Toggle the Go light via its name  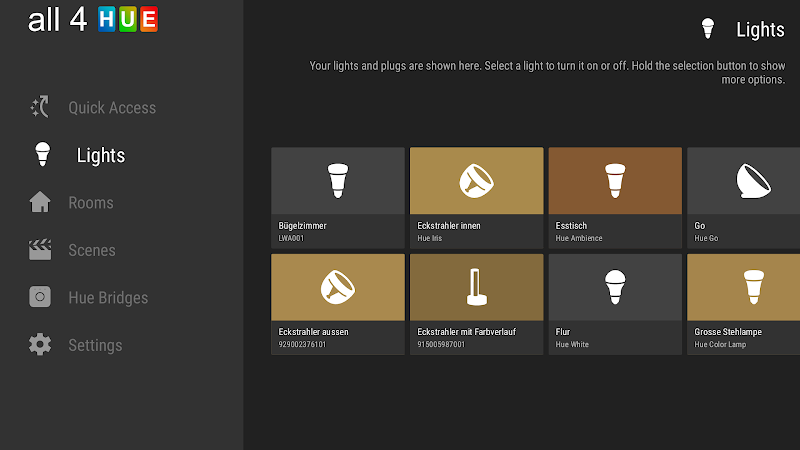[699, 226]
